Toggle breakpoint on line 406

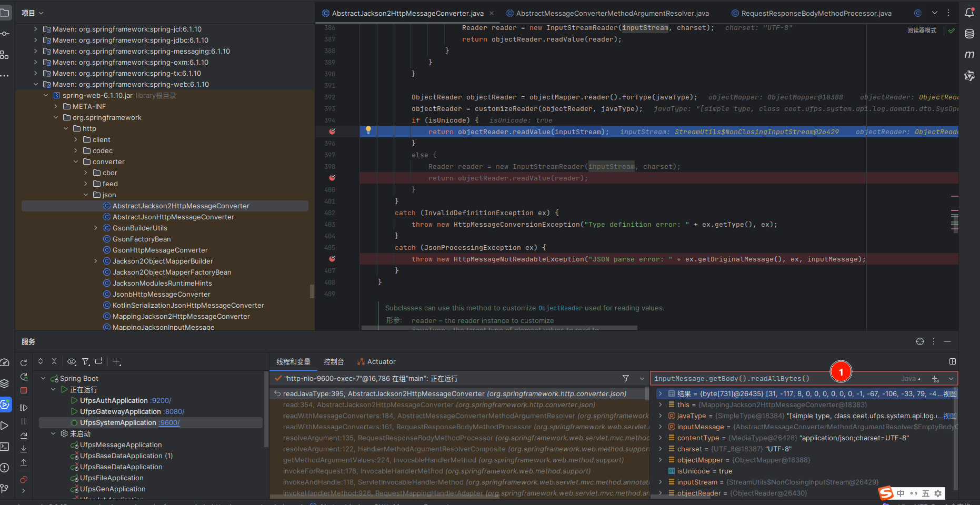[x=332, y=259]
